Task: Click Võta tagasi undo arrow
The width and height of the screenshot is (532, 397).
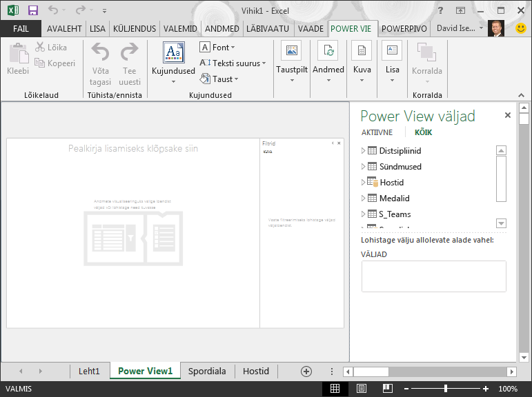Action: coord(101,52)
